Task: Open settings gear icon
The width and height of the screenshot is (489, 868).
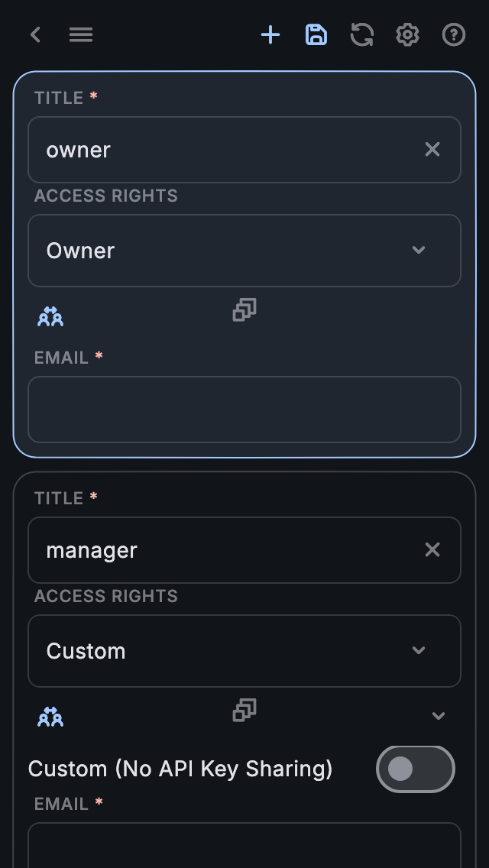Action: 408,34
